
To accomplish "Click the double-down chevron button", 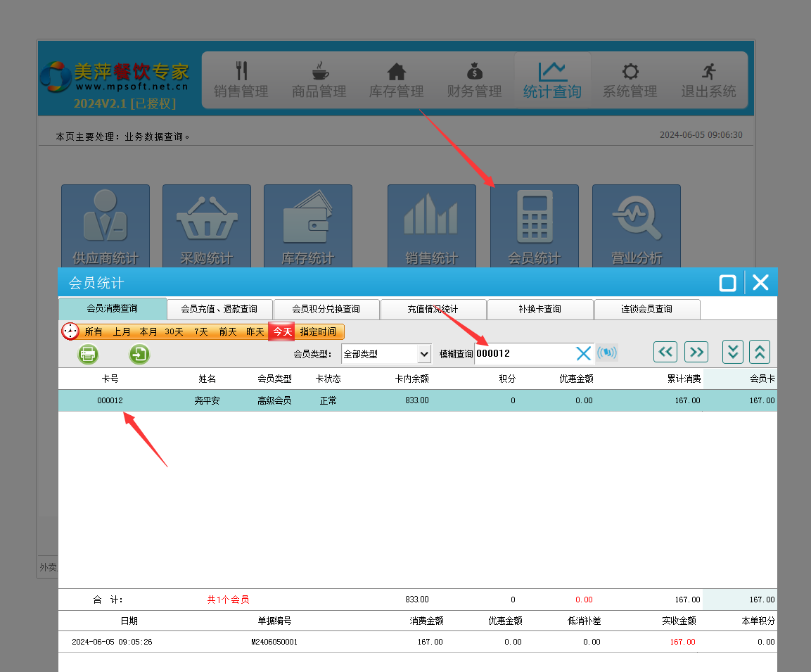I will click(x=733, y=352).
